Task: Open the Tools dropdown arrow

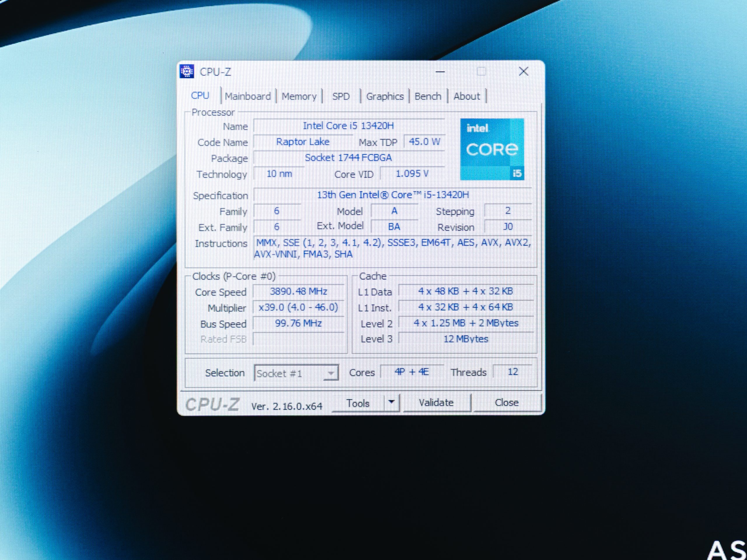Action: [x=391, y=402]
